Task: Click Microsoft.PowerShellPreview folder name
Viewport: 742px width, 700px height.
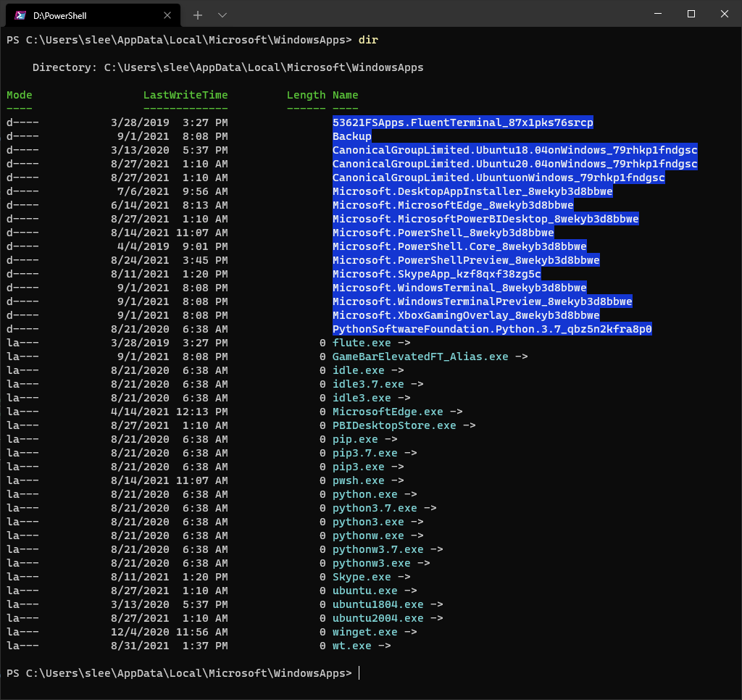Action: pyautogui.click(x=466, y=260)
